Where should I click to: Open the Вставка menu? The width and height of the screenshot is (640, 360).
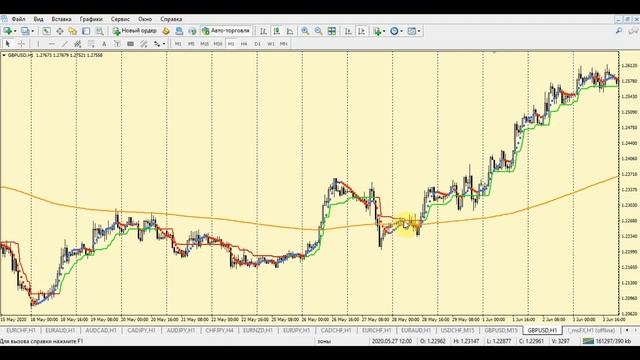pos(62,19)
